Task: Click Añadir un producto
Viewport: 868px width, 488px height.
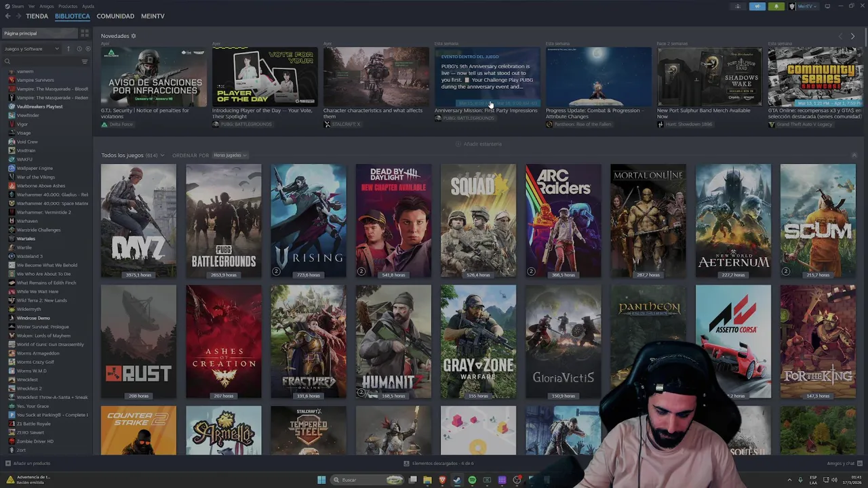Action: click(x=28, y=464)
